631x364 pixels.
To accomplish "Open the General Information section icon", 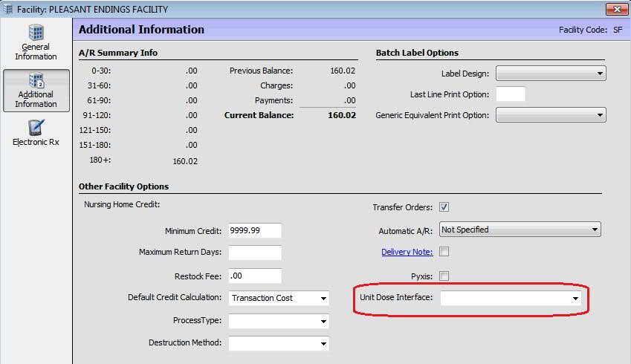I will point(36,33).
